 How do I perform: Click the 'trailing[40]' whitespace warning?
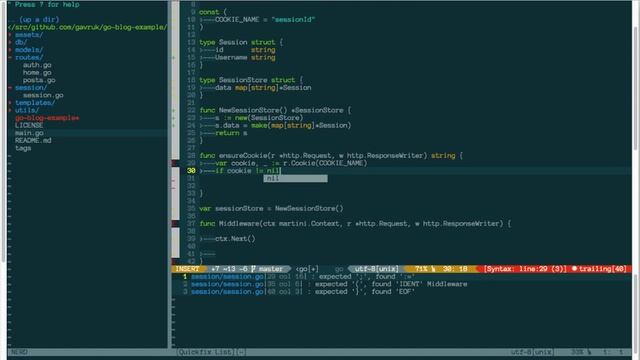(x=602, y=269)
